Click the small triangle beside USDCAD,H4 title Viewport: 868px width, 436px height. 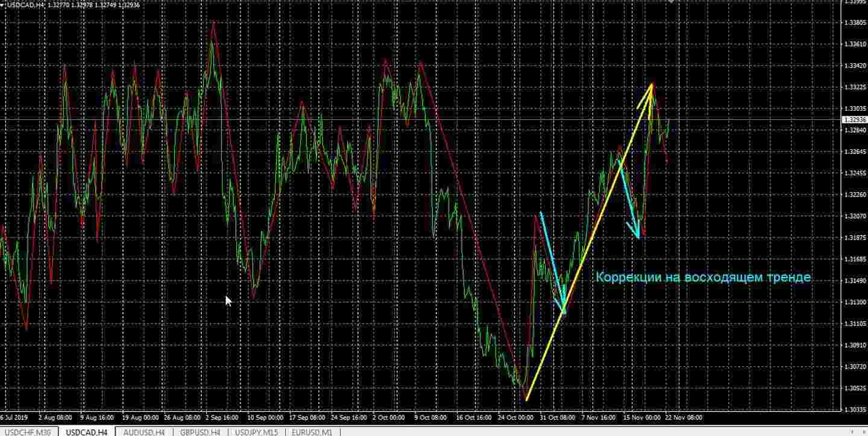click(3, 5)
